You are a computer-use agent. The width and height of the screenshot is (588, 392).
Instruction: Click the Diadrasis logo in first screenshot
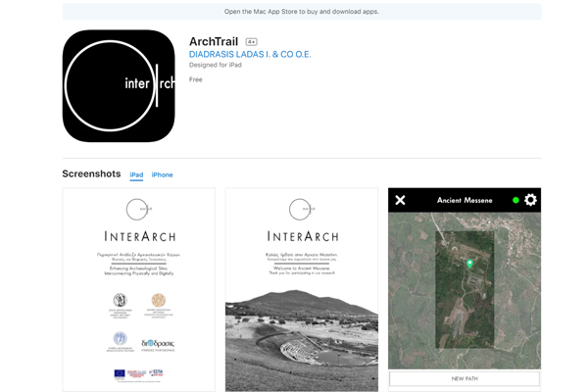158,345
